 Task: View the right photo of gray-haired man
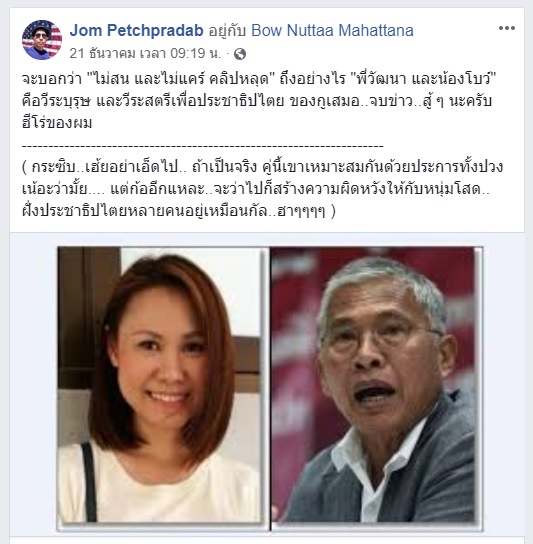click(x=375, y=385)
